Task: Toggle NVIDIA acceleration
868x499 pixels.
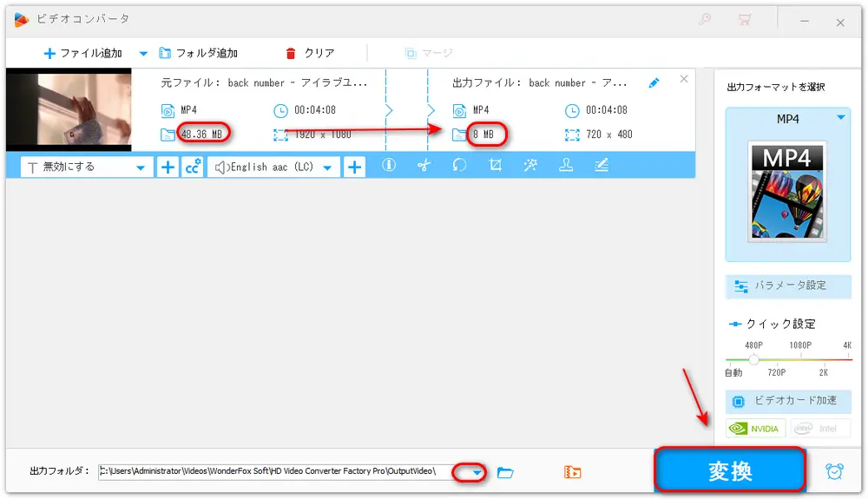Action: click(755, 429)
